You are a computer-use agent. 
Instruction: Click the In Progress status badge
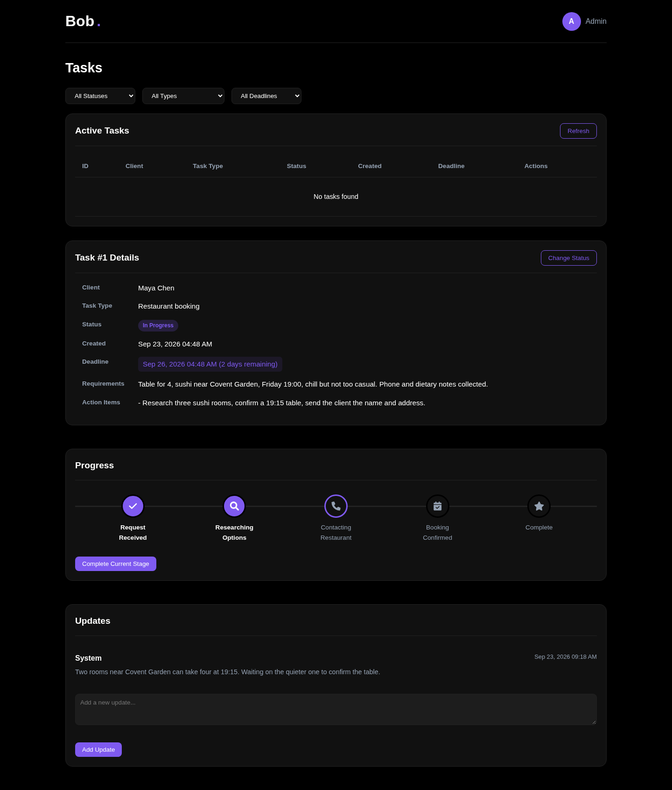tap(158, 325)
